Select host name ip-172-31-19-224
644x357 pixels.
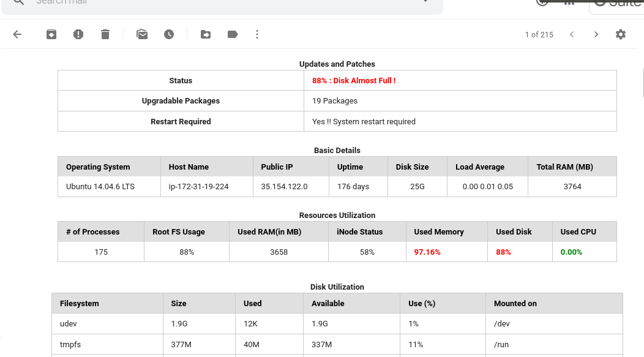tap(198, 187)
